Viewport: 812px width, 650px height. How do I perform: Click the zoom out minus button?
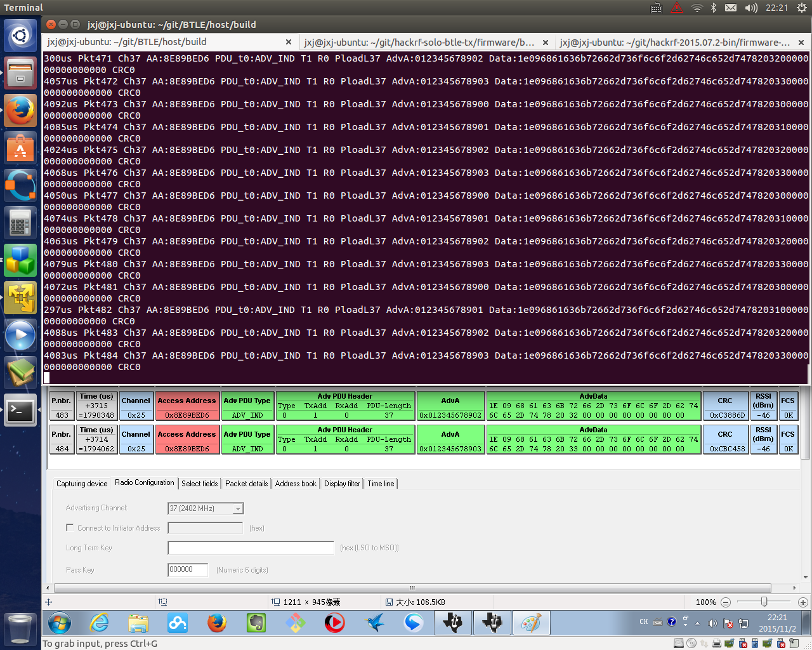click(x=726, y=602)
